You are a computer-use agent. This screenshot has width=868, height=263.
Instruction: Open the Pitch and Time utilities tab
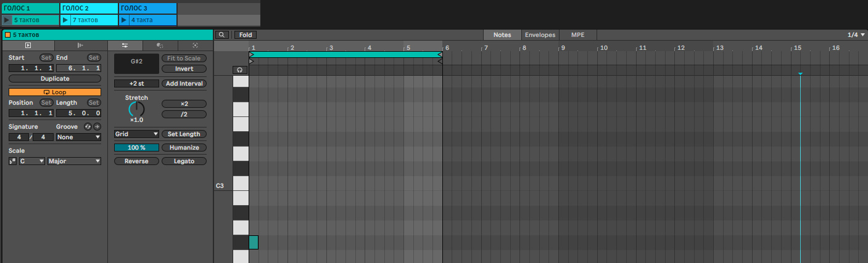click(x=125, y=46)
